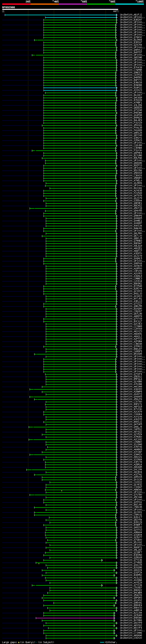Open the UniRef100_B4PYT0 entry
This screenshot has width=146, height=644.
(131, 80)
